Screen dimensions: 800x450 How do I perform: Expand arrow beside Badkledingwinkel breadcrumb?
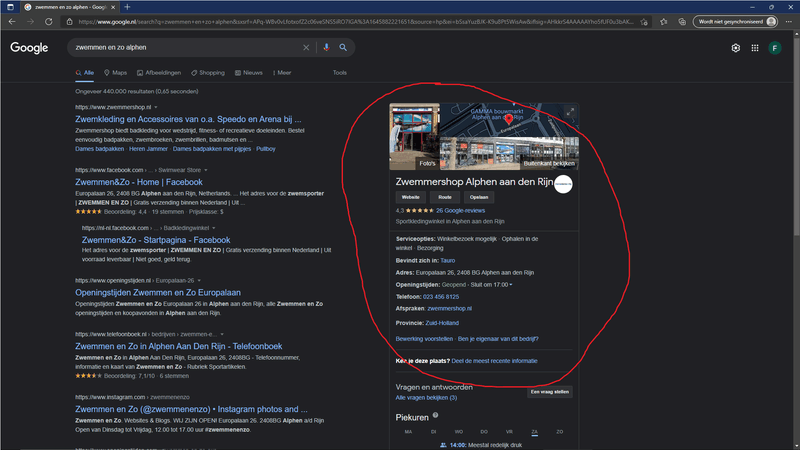pos(214,228)
